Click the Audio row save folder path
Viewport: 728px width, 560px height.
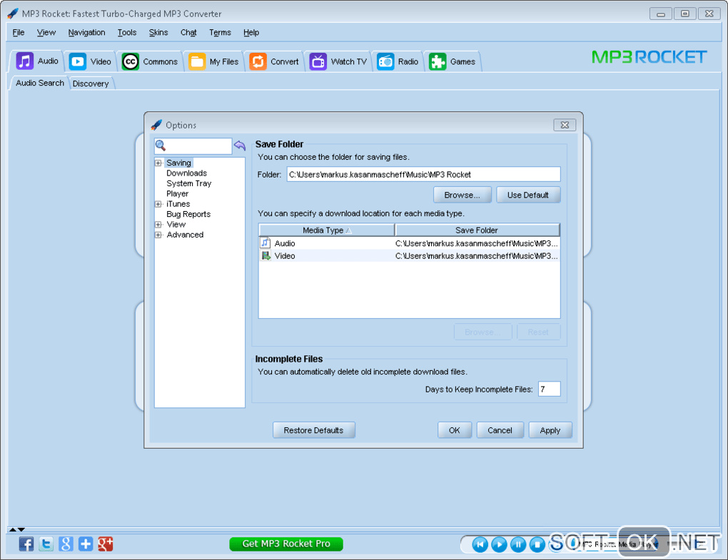pos(476,243)
